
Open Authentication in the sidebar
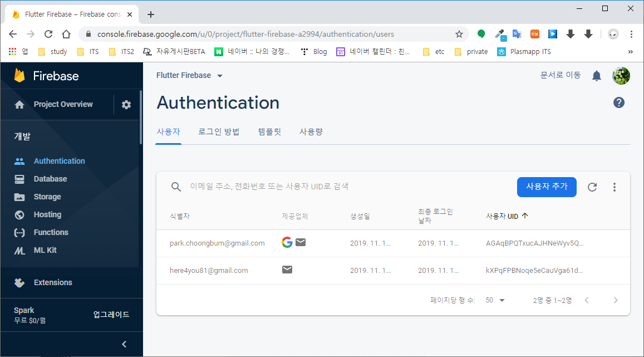[x=59, y=161]
